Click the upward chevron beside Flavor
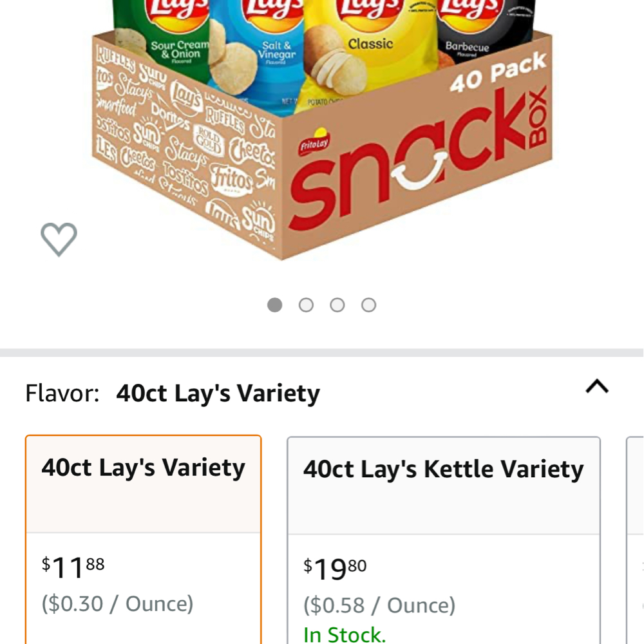Screen dimensions: 644x644 click(x=596, y=385)
